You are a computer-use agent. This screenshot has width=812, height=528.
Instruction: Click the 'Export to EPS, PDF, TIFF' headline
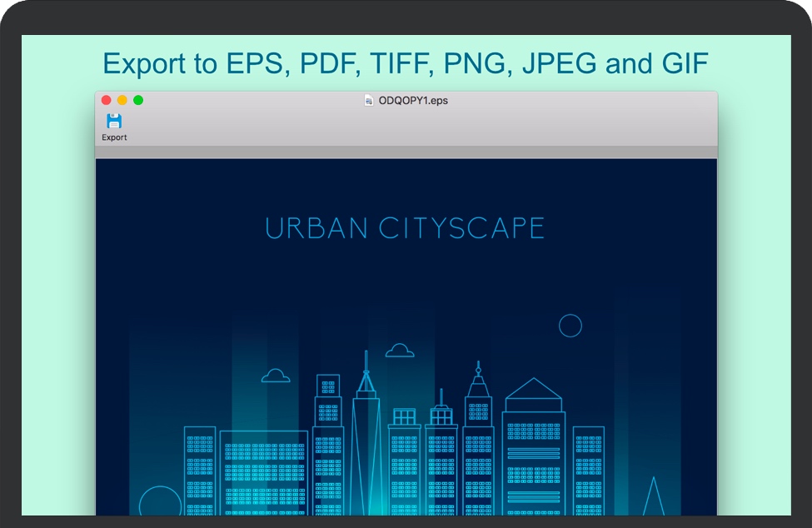405,63
